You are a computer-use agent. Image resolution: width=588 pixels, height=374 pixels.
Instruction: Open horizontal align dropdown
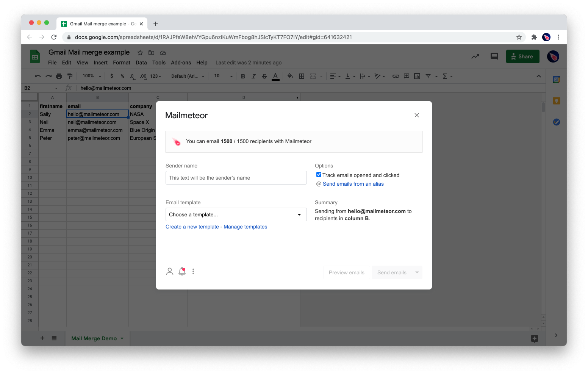point(335,76)
